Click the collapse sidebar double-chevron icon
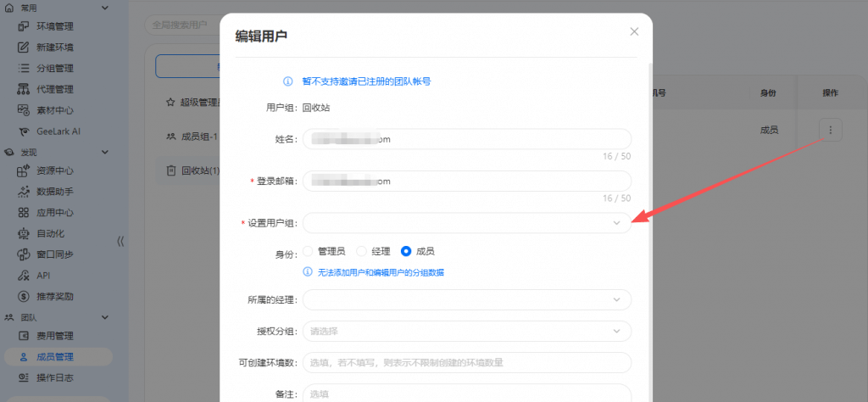This screenshot has width=868, height=402. pos(120,241)
